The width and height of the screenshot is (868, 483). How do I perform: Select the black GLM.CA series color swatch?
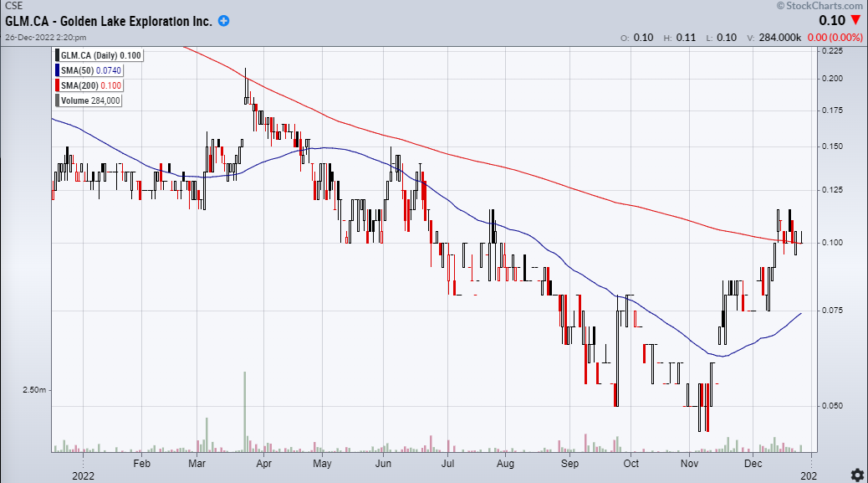[58, 55]
